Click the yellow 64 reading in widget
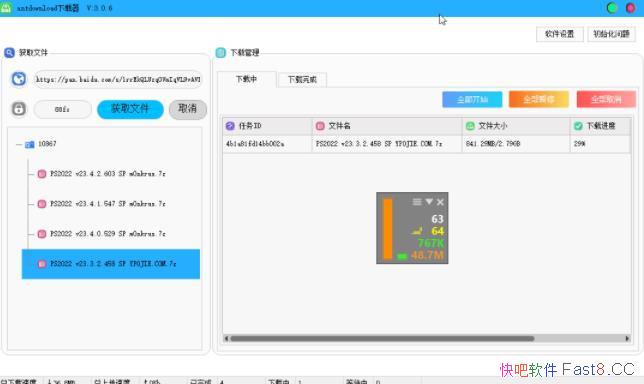Viewport: 644px width, 384px height. coord(437,231)
